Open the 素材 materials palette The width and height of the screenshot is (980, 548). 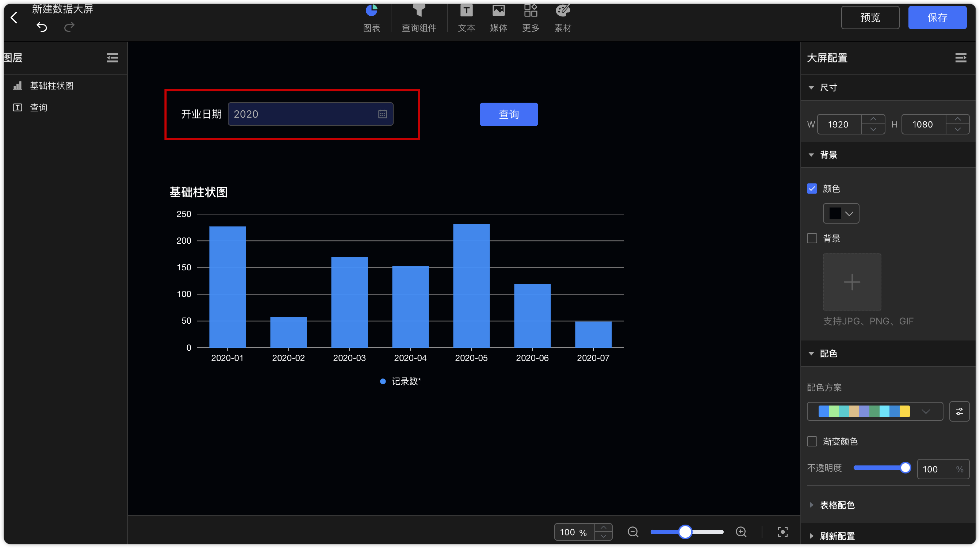[x=563, y=18]
